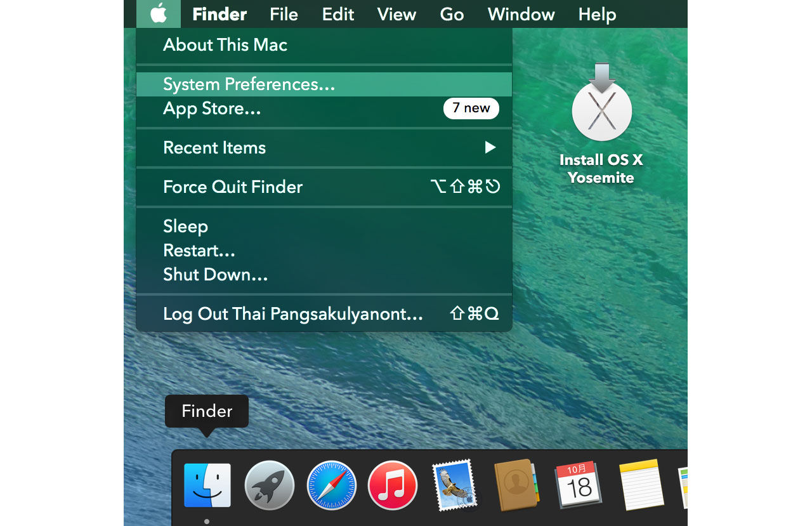The height and width of the screenshot is (526, 812).
Task: Open About This Mac
Action: pyautogui.click(x=225, y=44)
